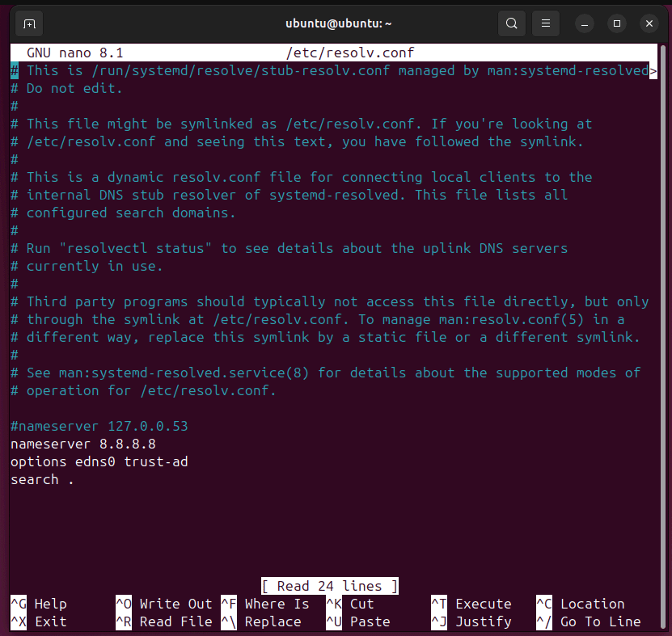Click the options edns0 trust-ad line
Image resolution: width=672 pixels, height=636 pixels.
[x=99, y=461]
